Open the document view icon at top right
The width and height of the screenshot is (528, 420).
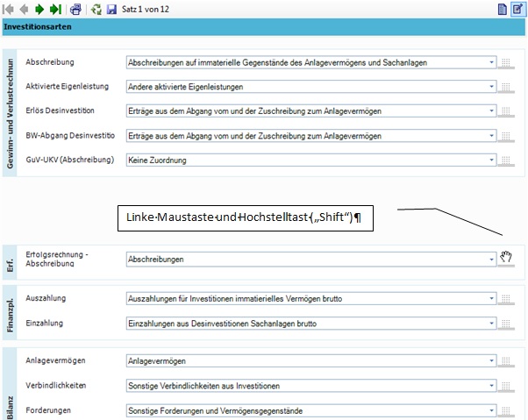coord(502,9)
